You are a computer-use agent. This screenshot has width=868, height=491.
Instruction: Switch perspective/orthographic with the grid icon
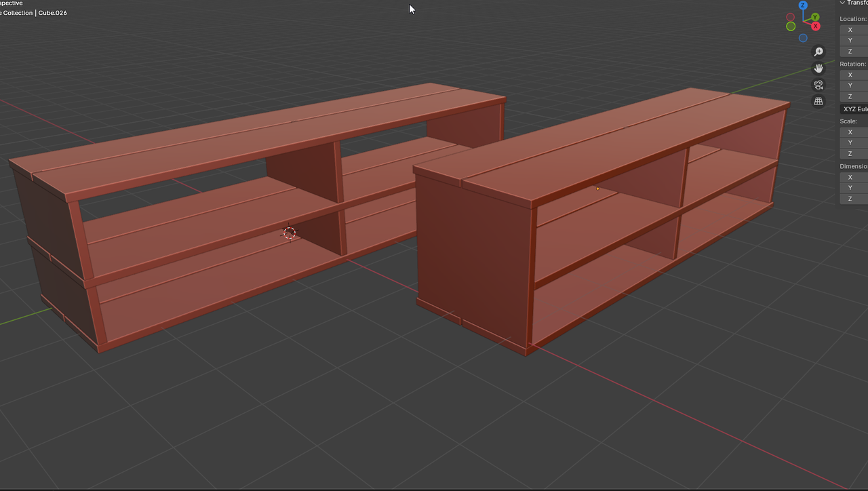click(x=818, y=101)
